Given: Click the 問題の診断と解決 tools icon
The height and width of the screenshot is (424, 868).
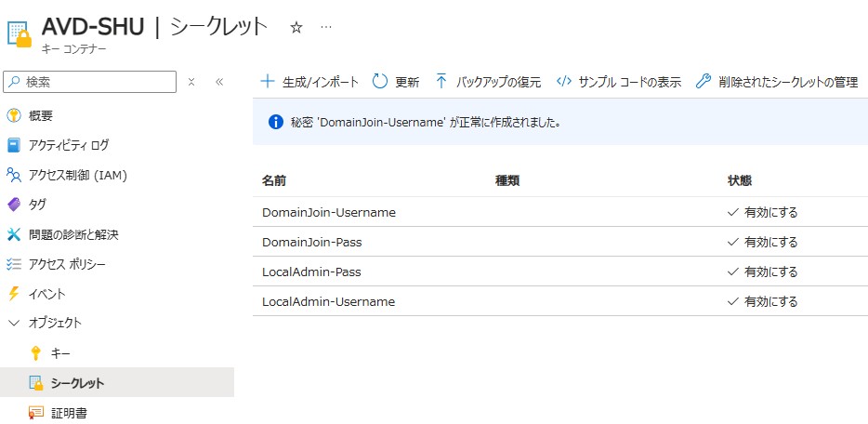Looking at the screenshot, I should coord(14,234).
